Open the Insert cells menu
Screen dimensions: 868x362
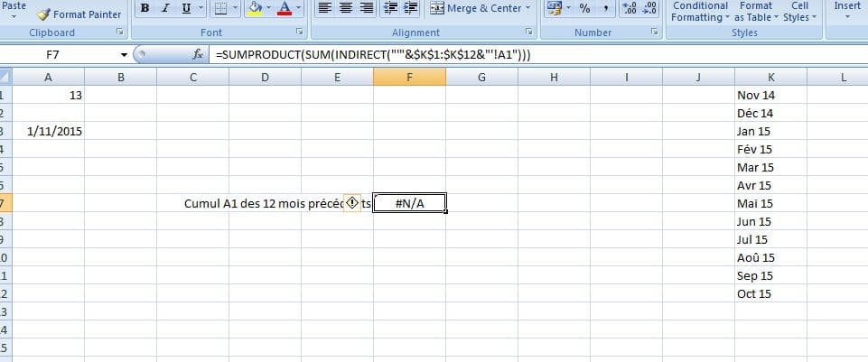tap(847, 10)
